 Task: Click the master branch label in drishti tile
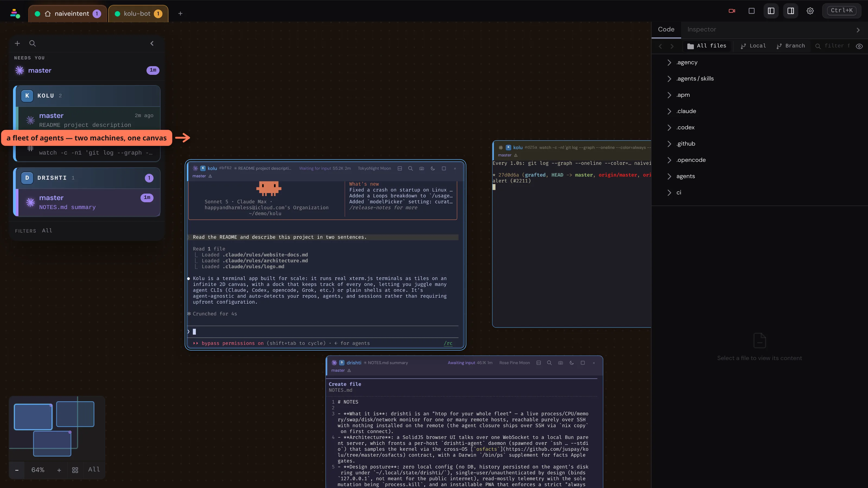(338, 370)
